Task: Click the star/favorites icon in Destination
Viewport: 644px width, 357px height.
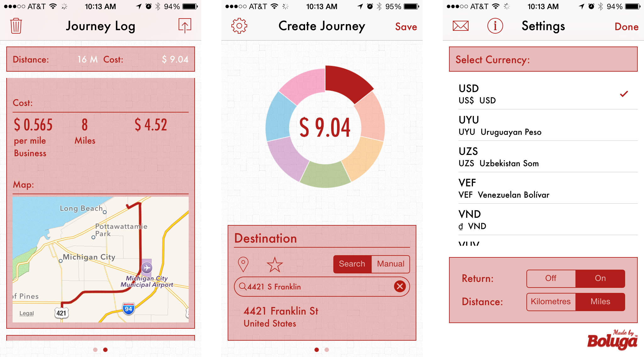Action: pyautogui.click(x=274, y=264)
